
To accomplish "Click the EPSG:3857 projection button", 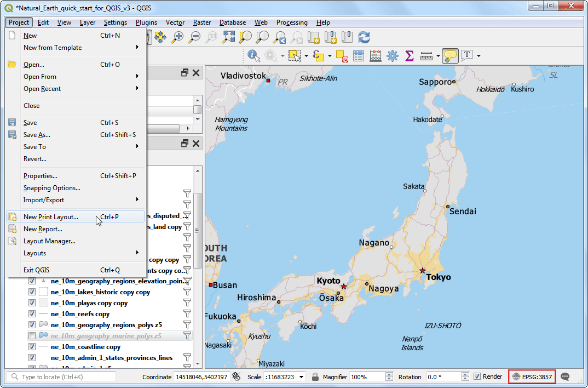I will click(x=532, y=376).
